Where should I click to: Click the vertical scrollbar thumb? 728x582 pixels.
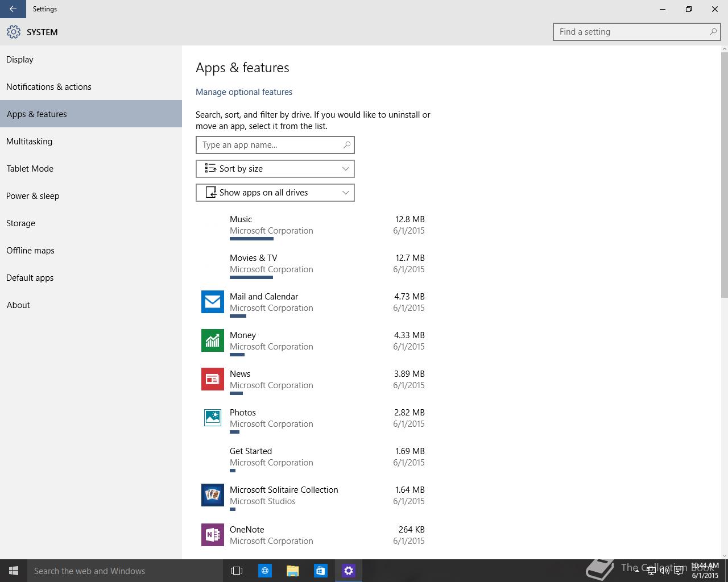[x=724, y=175]
